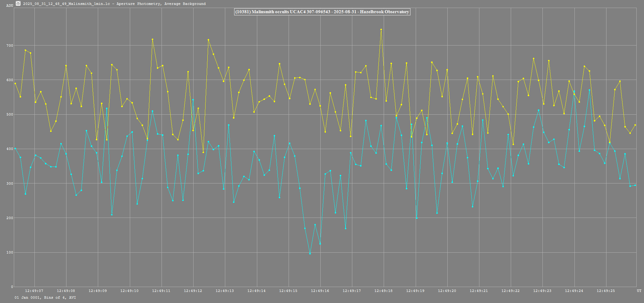This screenshot has width=644, height=303.
Task: Select the highest yellow data point near 12:49:18
Action: coord(381,30)
